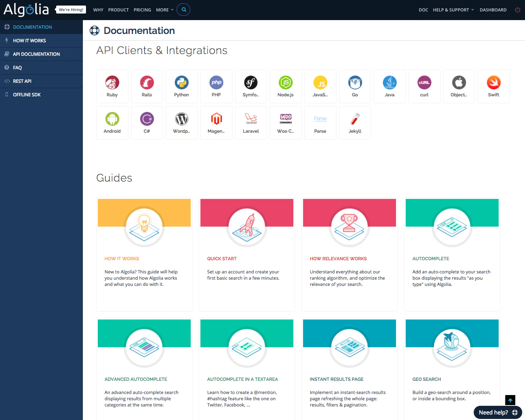Viewport: 525px width, 420px height.
Task: Open the Jekyll integration
Action: coord(355,123)
